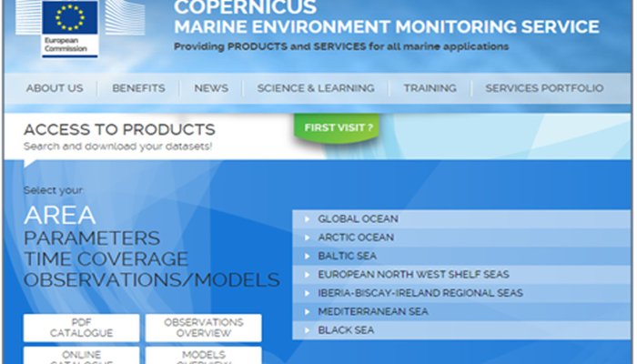Choose GLOBAL OCEAN area

461,219
